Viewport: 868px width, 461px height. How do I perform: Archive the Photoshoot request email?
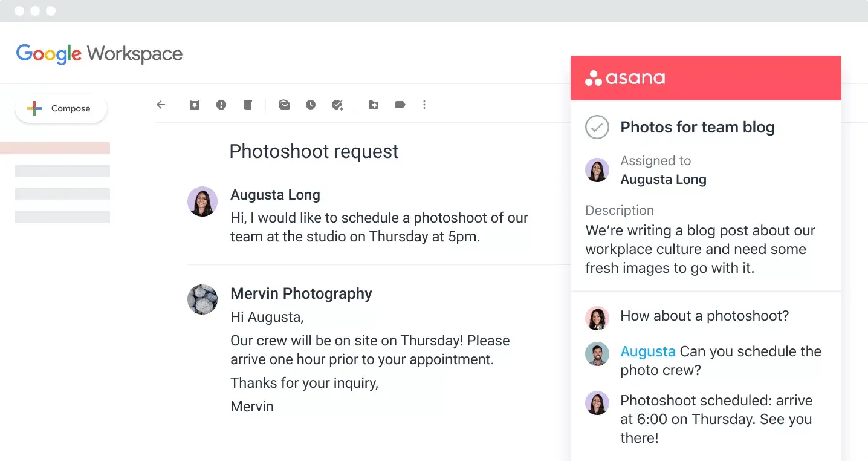click(195, 105)
